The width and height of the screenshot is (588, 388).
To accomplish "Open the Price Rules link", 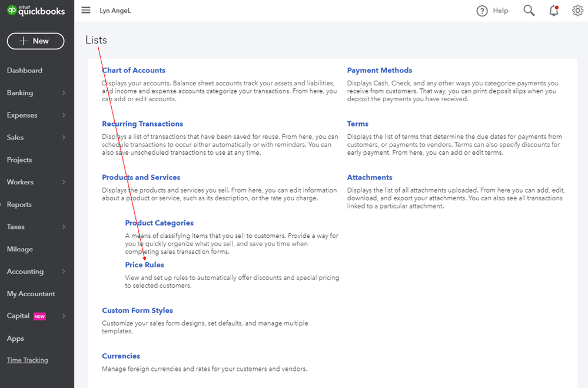I will (x=144, y=265).
